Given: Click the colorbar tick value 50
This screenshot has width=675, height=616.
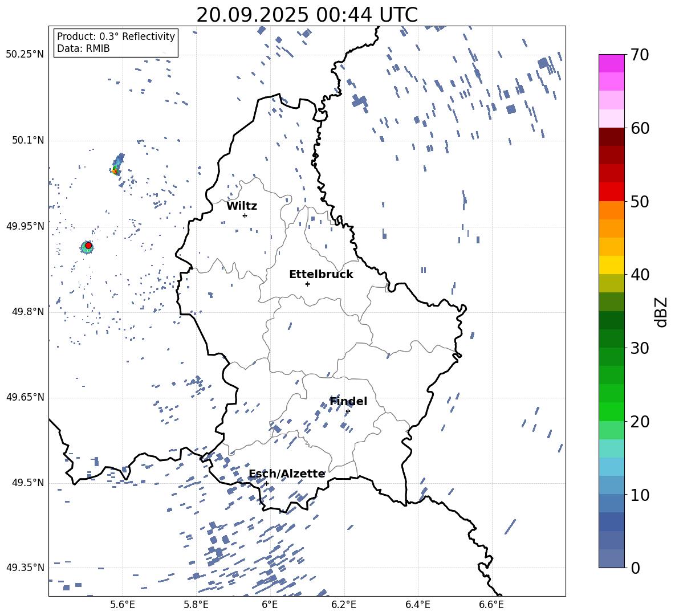Looking at the screenshot, I should pos(640,201).
